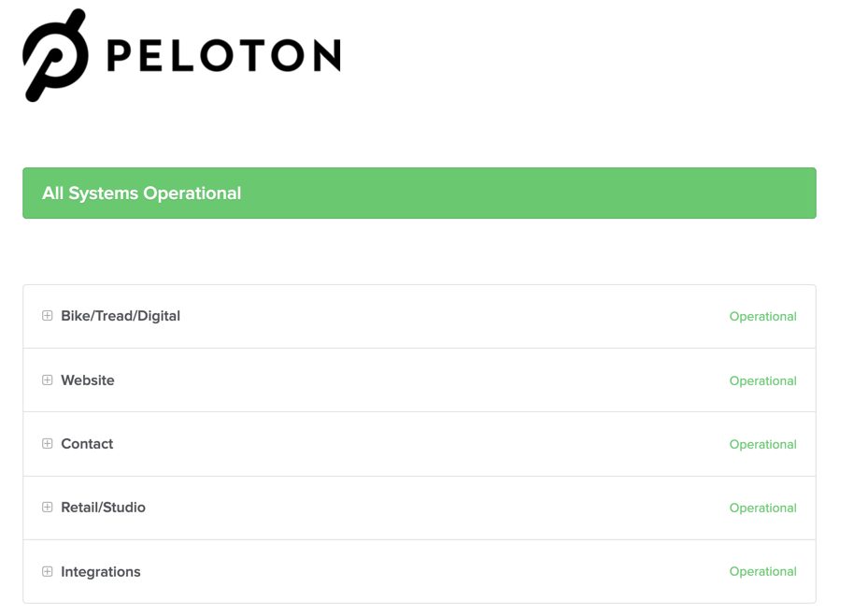
Task: Select the Website component label
Action: click(88, 380)
